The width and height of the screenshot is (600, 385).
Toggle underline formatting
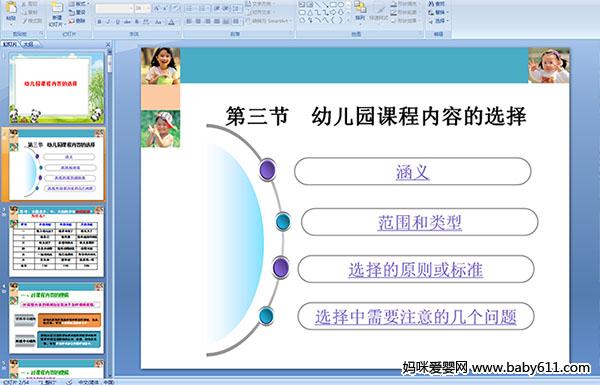(117, 22)
